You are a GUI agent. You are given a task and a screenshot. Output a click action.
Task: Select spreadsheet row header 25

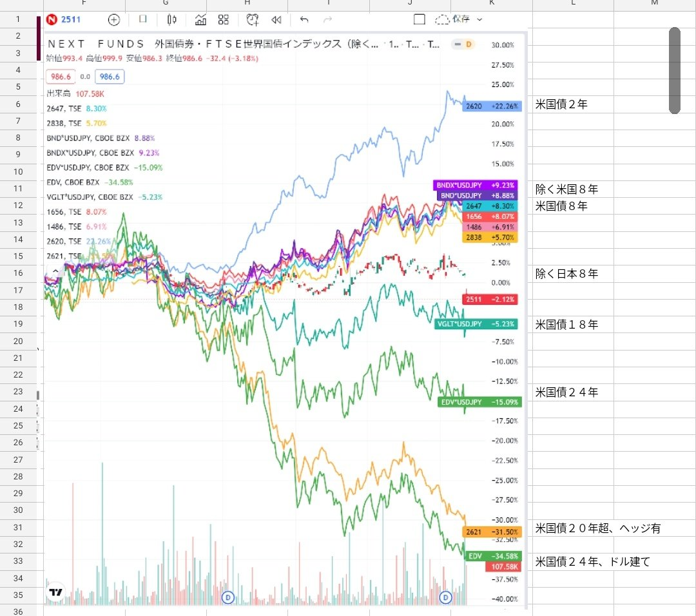[x=18, y=426]
